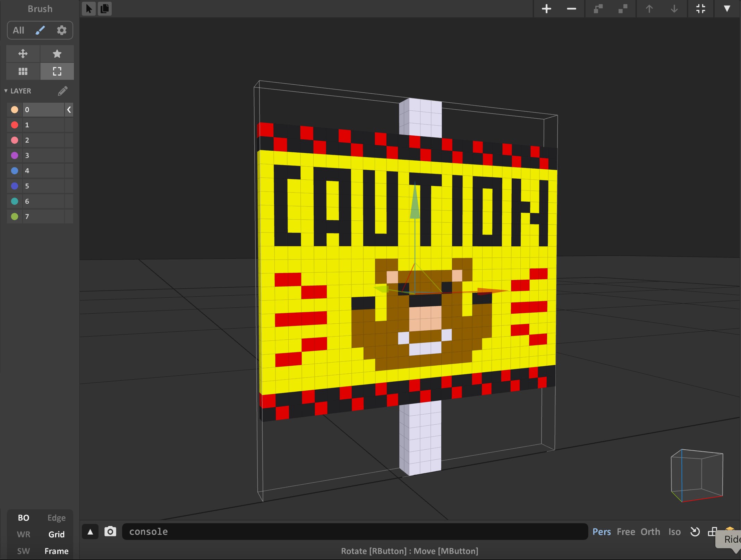Toggle the Edge display option

point(57,518)
